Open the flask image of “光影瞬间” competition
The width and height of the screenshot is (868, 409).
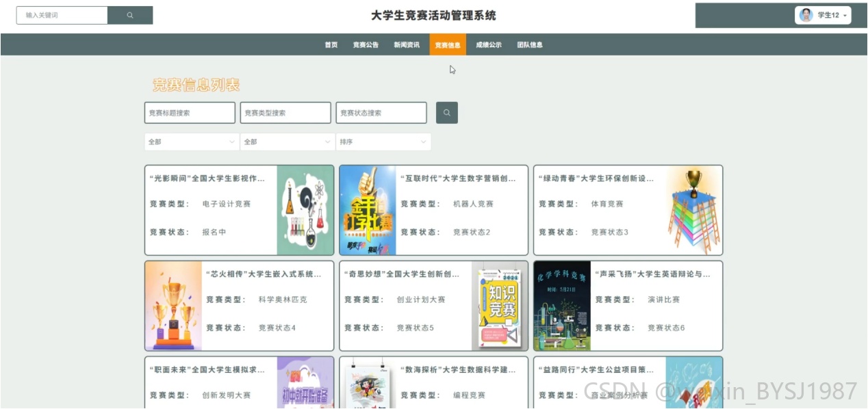pos(305,210)
